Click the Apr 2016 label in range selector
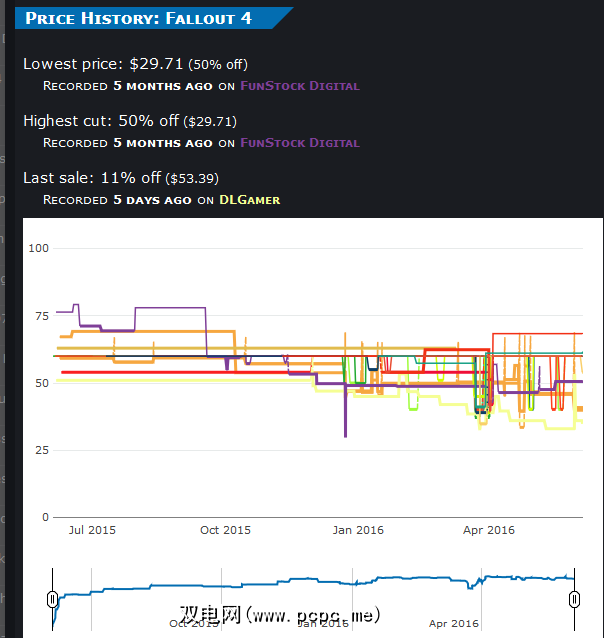Screen dimensions: 604x638 [x=454, y=624]
